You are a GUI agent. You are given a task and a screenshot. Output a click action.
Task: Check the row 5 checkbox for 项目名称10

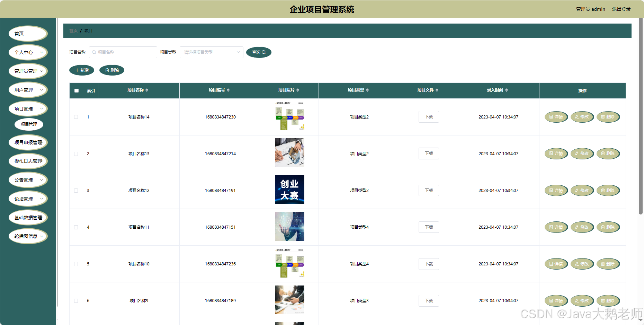pos(76,264)
